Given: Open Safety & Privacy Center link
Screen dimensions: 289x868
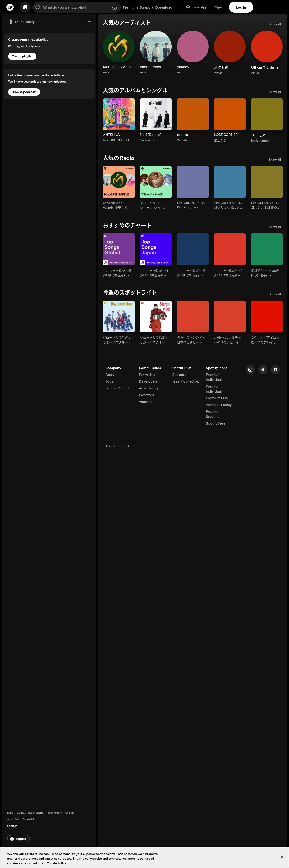Looking at the screenshot, I should point(30,813).
